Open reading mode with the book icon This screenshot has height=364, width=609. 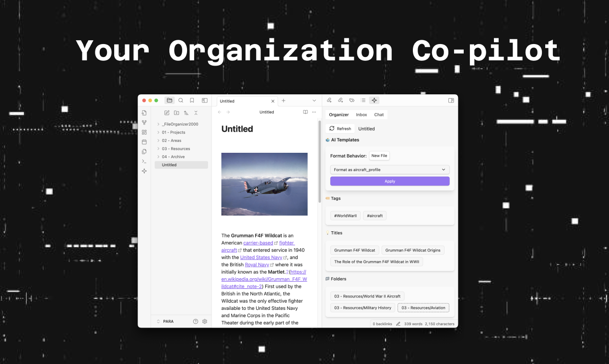pyautogui.click(x=305, y=112)
